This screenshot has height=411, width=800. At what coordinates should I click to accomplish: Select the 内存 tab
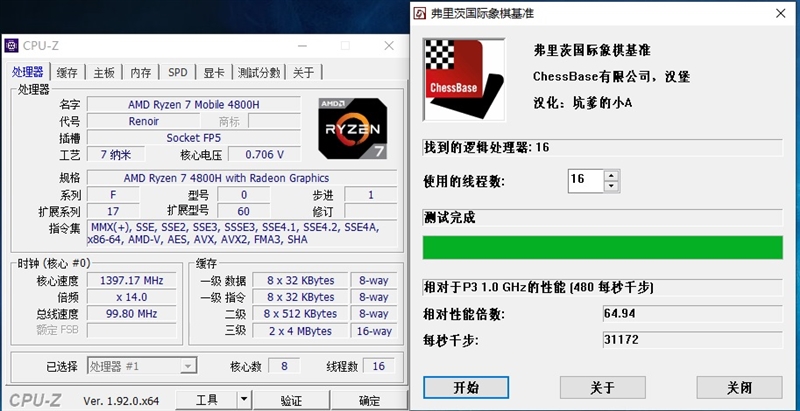click(x=141, y=72)
